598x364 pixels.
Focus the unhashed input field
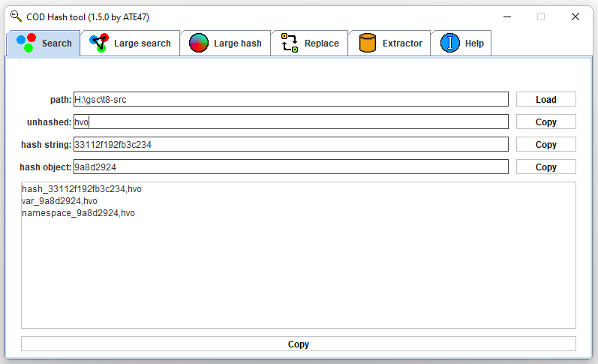point(291,122)
